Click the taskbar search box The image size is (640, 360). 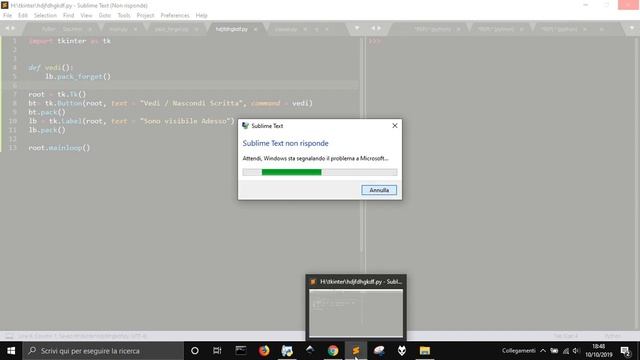[103, 351]
